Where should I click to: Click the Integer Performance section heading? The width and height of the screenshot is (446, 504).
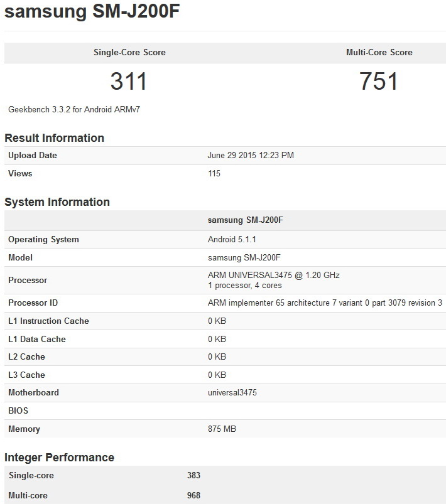coord(59,458)
